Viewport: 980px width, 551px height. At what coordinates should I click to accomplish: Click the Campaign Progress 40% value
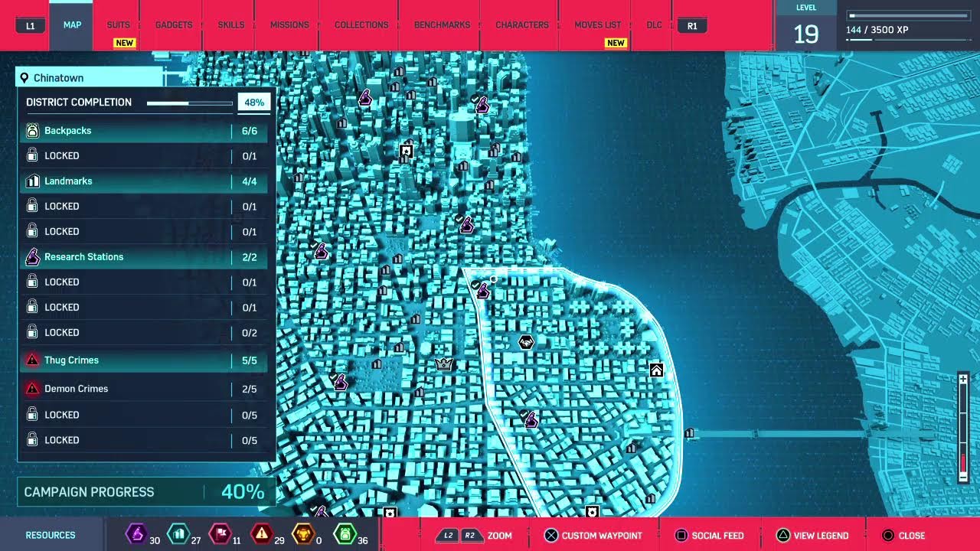pos(243,492)
